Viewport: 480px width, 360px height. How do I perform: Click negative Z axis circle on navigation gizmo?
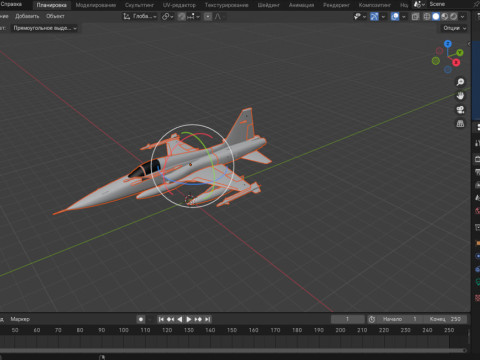click(448, 69)
